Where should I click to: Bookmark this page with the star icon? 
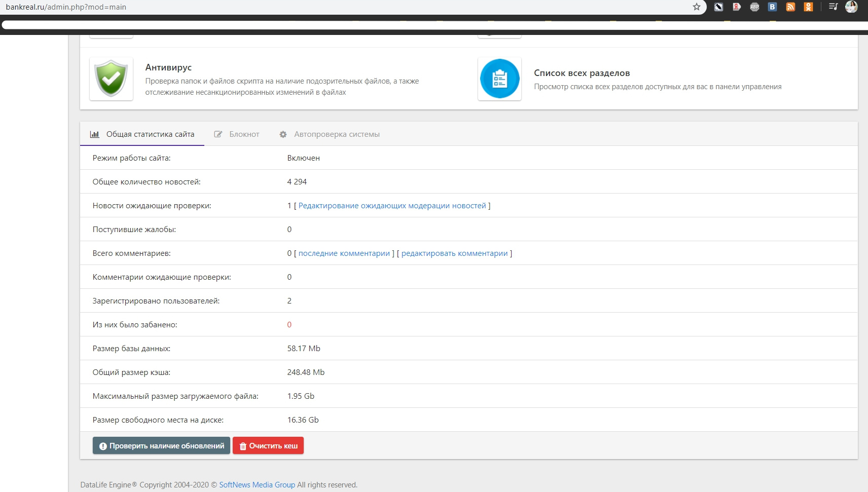coord(697,7)
